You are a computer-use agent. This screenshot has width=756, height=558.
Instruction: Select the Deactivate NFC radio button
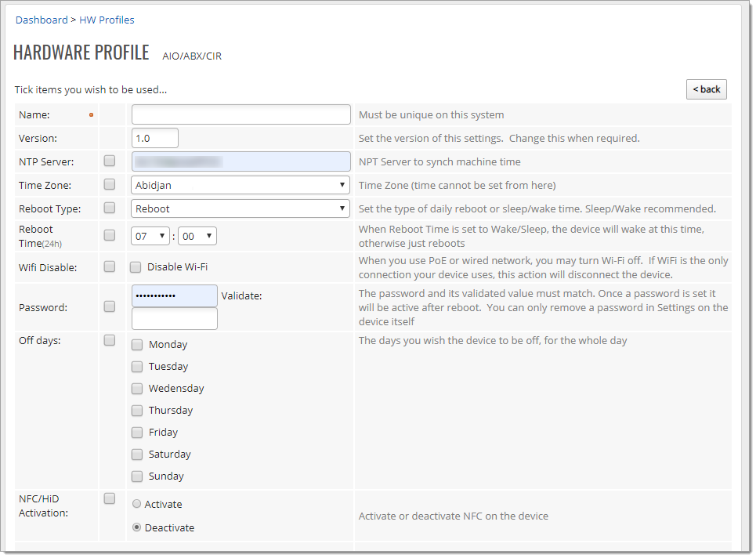coord(137,527)
